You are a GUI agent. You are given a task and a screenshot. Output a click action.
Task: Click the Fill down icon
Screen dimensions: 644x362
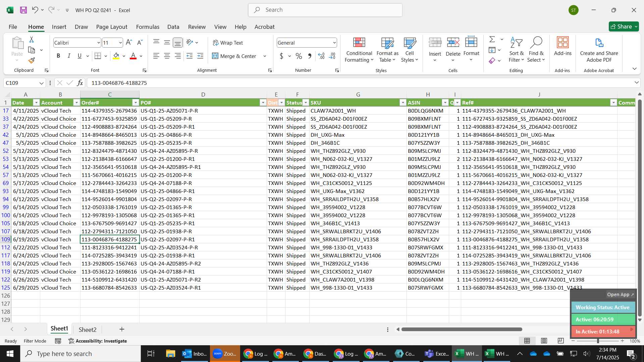(492, 50)
